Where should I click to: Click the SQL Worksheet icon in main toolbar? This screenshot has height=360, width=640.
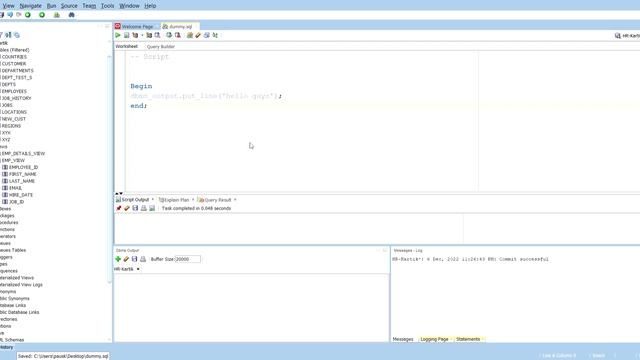57,15
